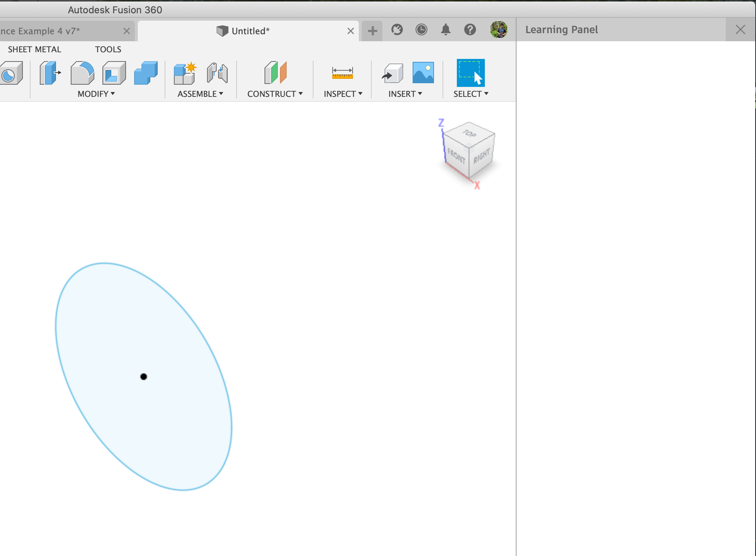Insert a Canvas image
Image resolution: width=756 pixels, height=556 pixels.
click(423, 73)
